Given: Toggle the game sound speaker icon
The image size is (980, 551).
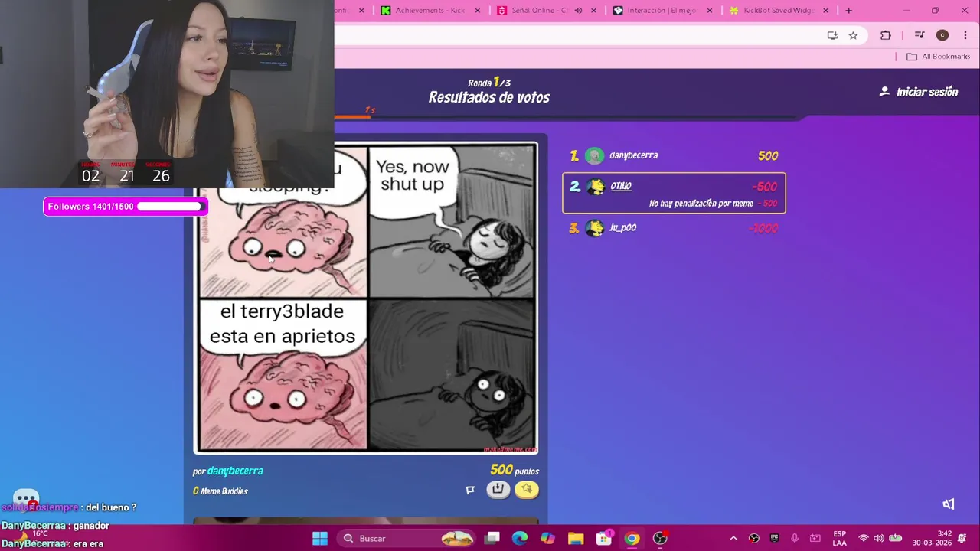Looking at the screenshot, I should click(x=949, y=504).
